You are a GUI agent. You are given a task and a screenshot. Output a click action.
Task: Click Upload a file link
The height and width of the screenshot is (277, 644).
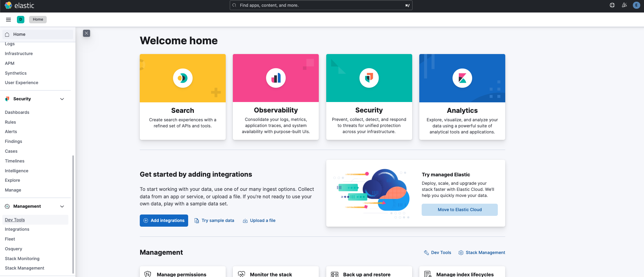[x=259, y=221]
